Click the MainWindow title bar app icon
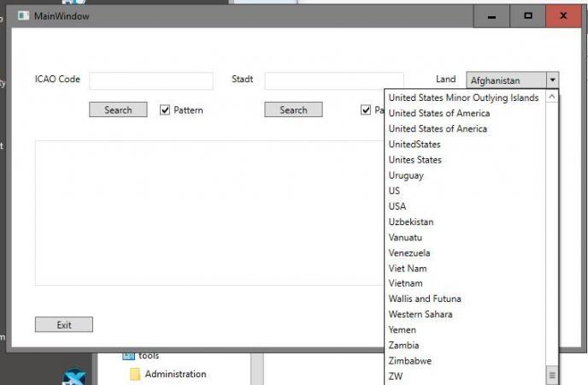The image size is (588, 385). pos(24,15)
